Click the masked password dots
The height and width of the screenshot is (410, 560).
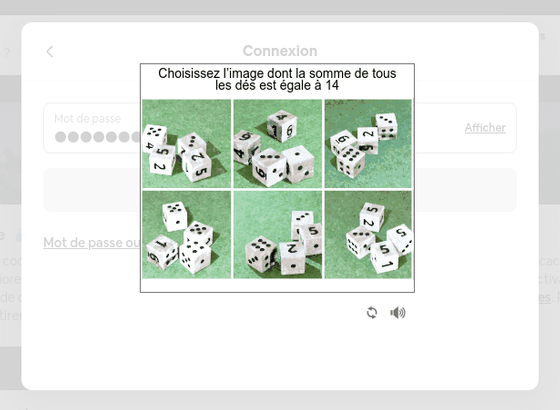pos(97,137)
